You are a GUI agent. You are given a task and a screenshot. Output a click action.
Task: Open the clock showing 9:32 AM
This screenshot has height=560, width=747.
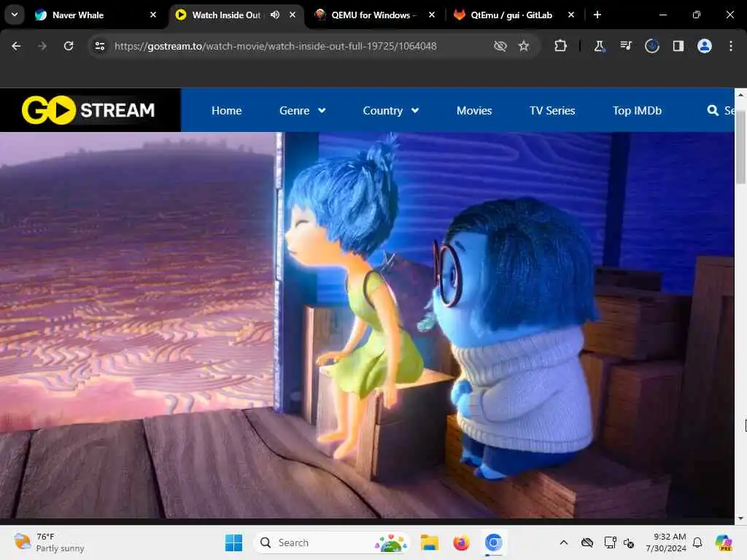tap(666, 542)
